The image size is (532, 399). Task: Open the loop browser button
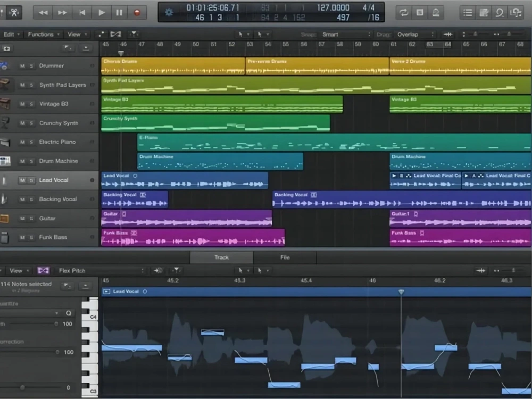pos(500,13)
